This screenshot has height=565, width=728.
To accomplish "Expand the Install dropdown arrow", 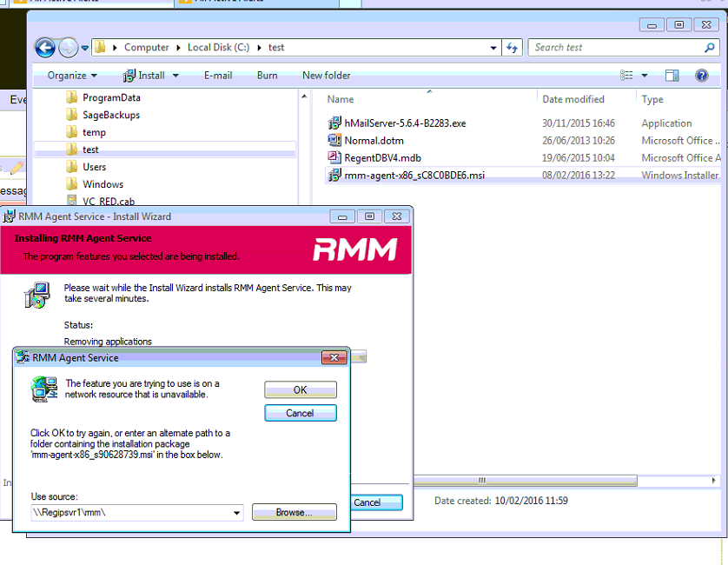I will click(175, 76).
